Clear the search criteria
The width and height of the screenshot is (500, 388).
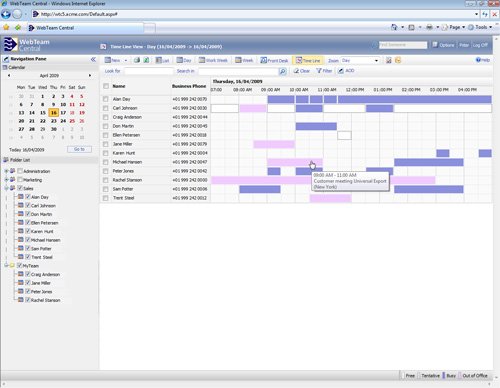302,71
